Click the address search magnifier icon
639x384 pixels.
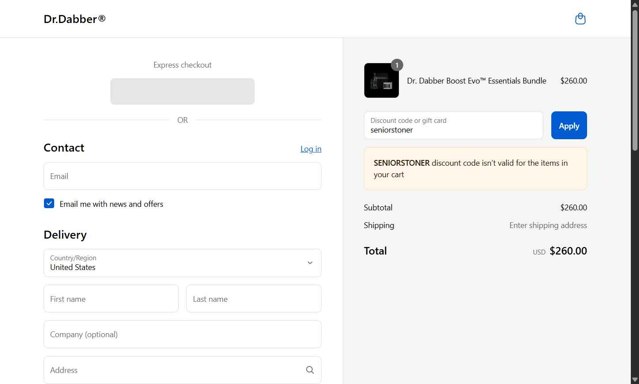310,370
